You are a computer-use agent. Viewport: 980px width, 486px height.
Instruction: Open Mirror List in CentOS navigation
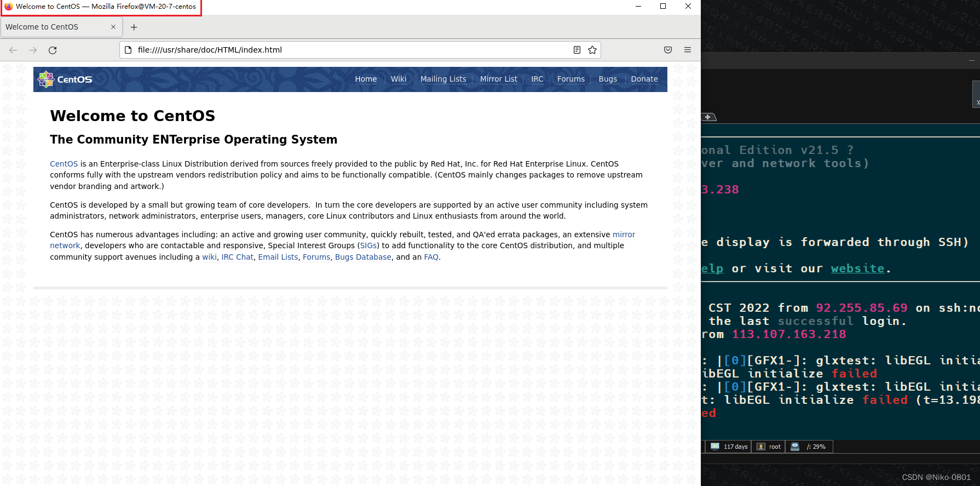tap(498, 79)
